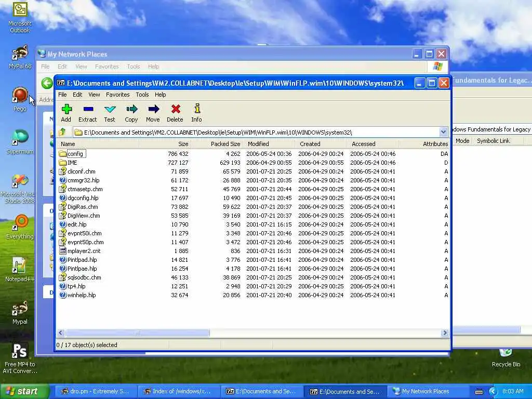Open the Help menu in 7-Zip

pyautogui.click(x=160, y=95)
